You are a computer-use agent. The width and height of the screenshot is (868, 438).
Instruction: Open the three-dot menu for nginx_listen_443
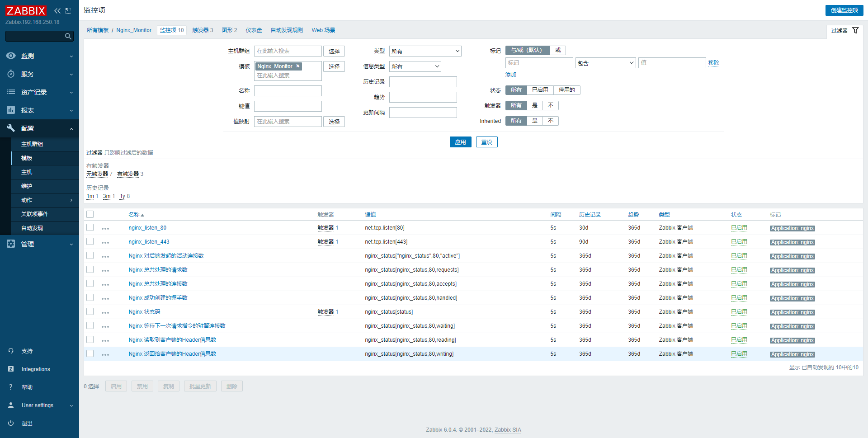[105, 243]
